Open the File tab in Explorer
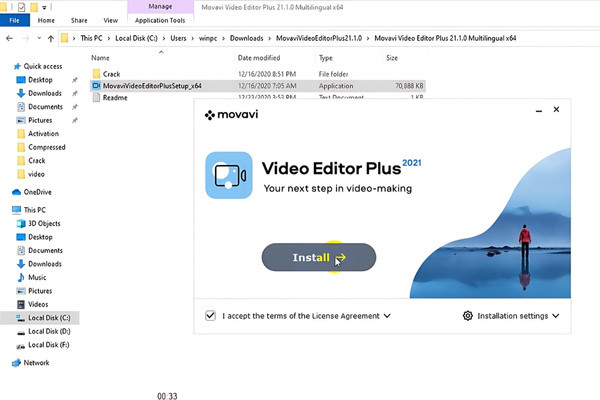The image size is (600, 400). click(15, 20)
